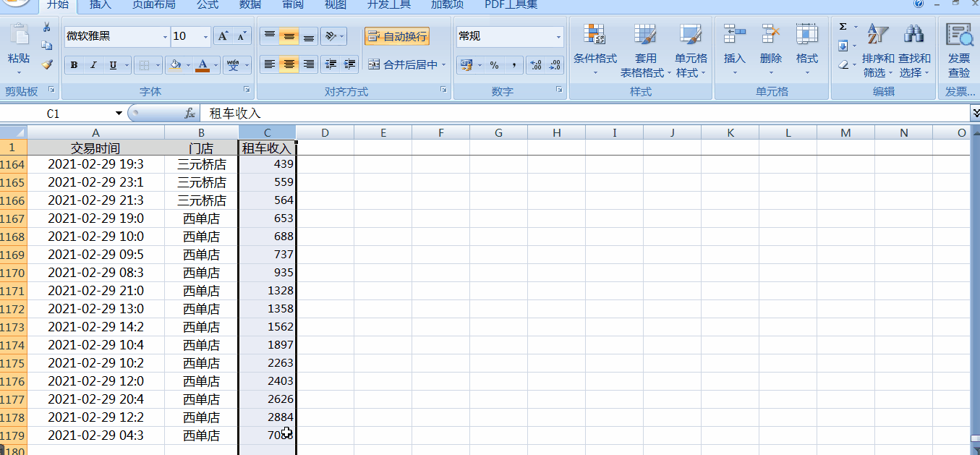
Task: Click the Percent Style icon
Action: click(x=495, y=65)
